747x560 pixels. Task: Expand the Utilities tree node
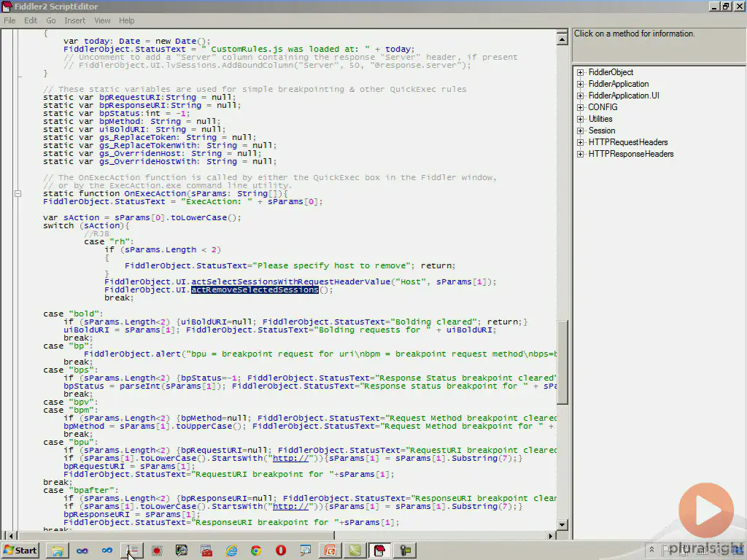(580, 119)
